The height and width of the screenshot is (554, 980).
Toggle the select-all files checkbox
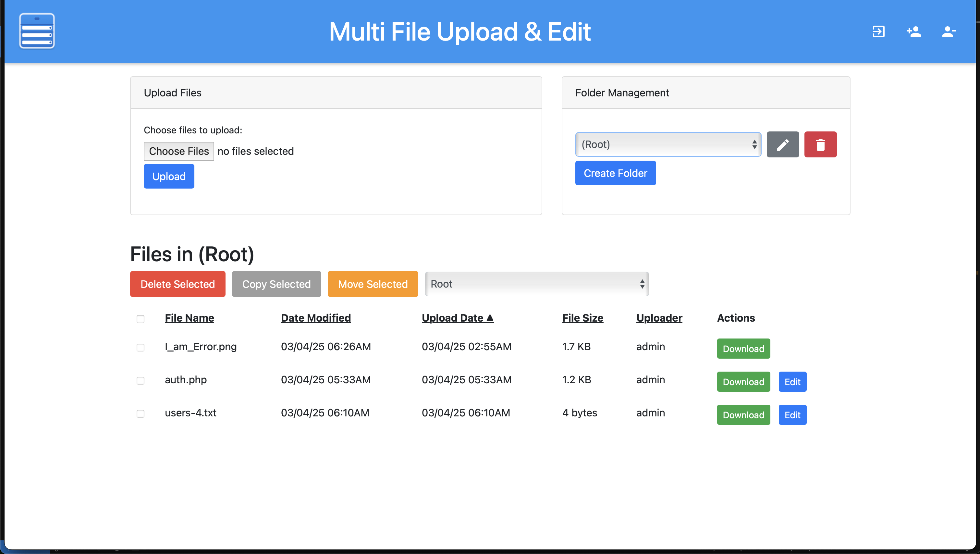pyautogui.click(x=141, y=319)
